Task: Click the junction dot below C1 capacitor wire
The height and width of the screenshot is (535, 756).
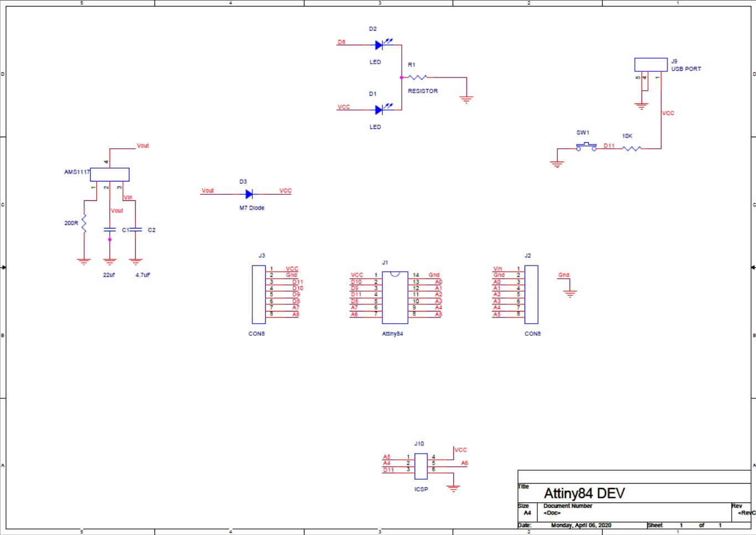Action: coord(110,240)
